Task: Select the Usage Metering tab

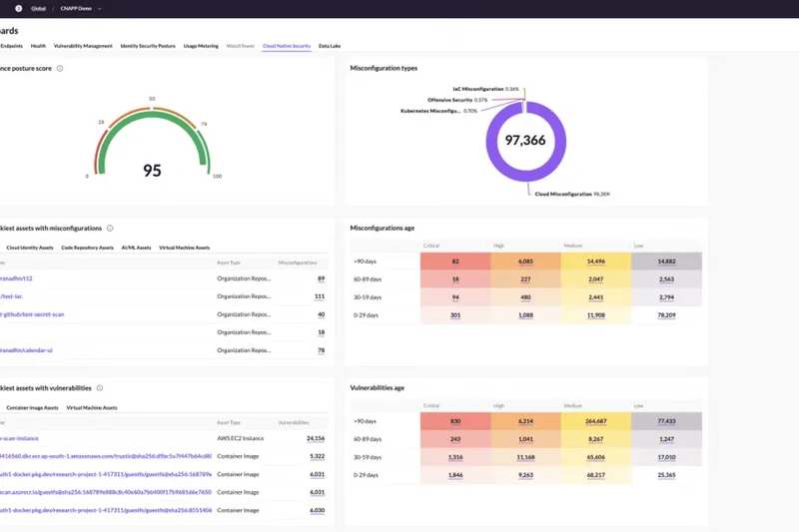Action: pyautogui.click(x=202, y=46)
